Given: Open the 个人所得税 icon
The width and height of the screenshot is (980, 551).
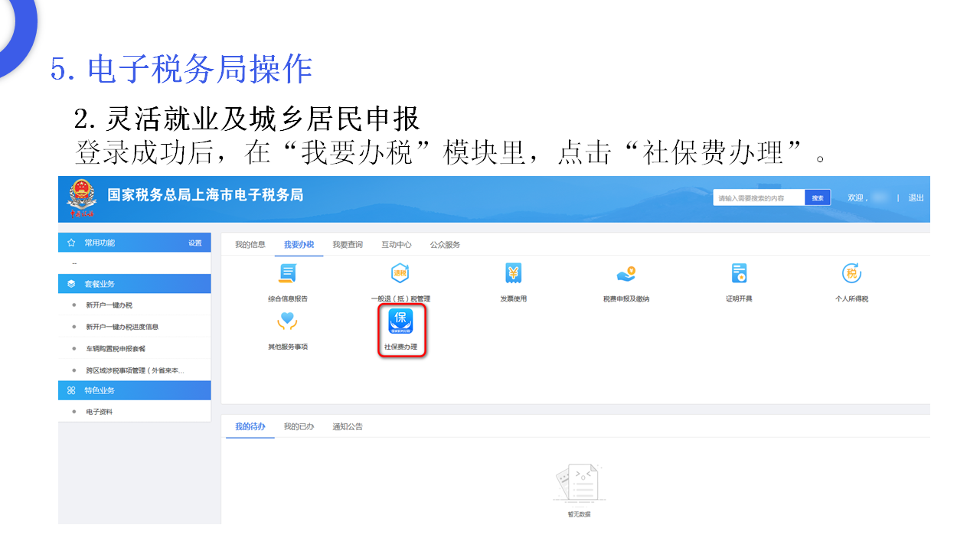Looking at the screenshot, I should click(x=851, y=273).
